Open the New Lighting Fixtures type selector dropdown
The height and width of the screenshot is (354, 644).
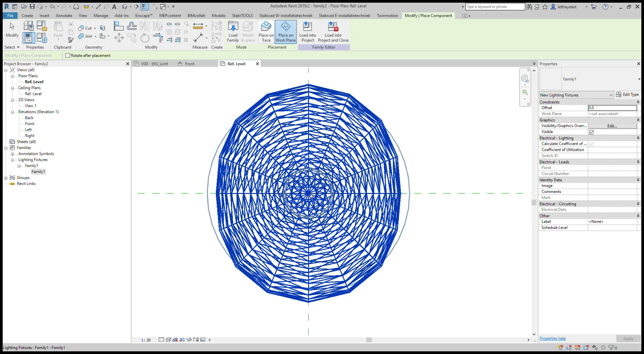pyautogui.click(x=610, y=95)
